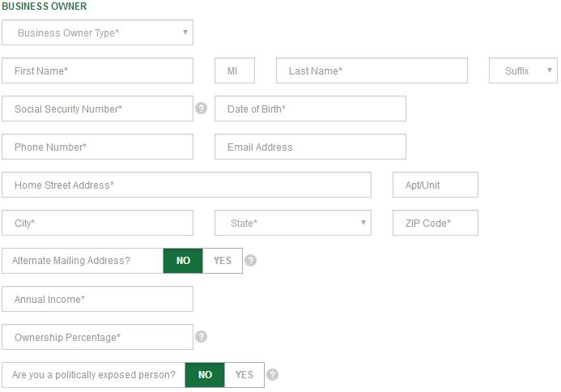Select the Last Name input

372,70
